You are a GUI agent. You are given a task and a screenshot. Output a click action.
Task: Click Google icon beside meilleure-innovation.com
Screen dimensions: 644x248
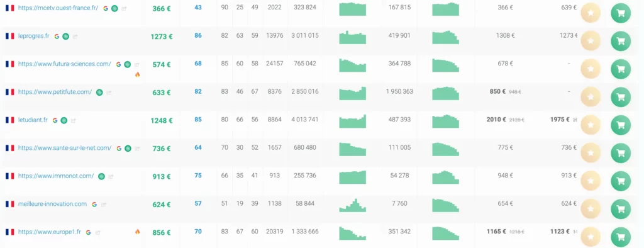point(94,204)
